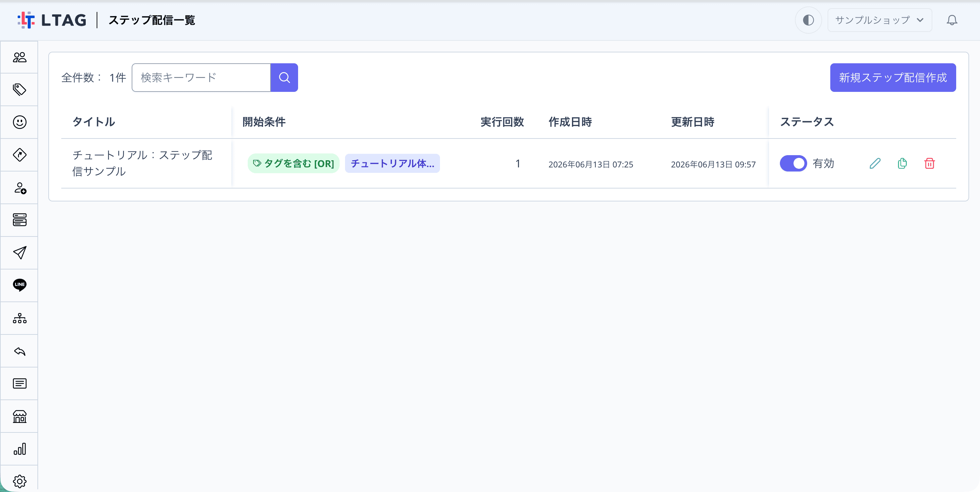Click the 開始条件 column header
The width and height of the screenshot is (980, 492).
click(x=264, y=122)
